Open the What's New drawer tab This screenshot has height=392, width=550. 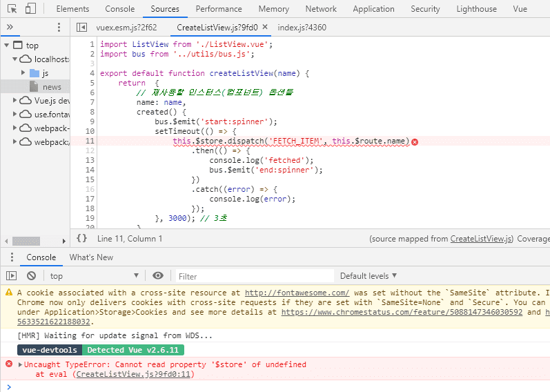[x=91, y=257]
